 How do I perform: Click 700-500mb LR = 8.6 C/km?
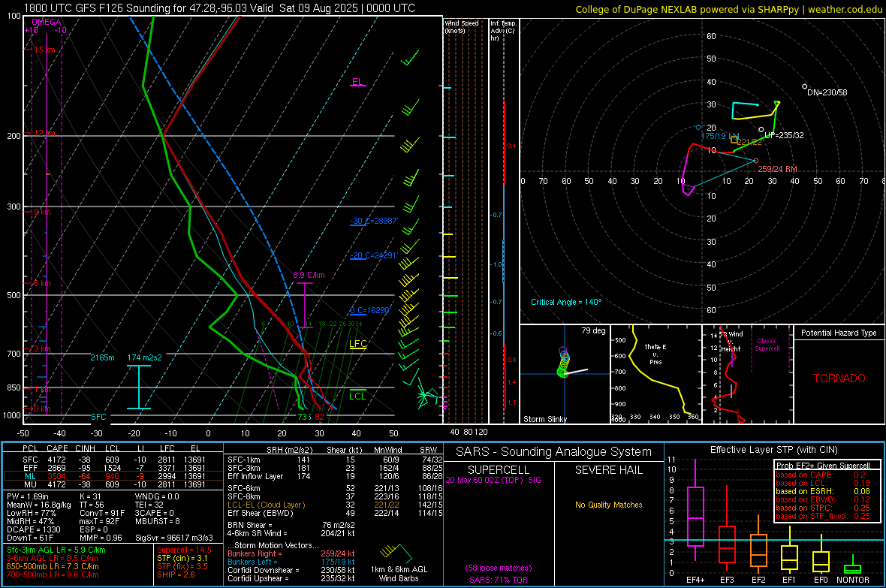tap(52, 575)
